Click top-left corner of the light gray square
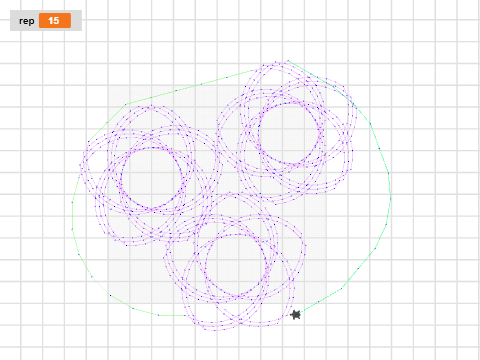The image size is (480, 360). pos(109,87)
